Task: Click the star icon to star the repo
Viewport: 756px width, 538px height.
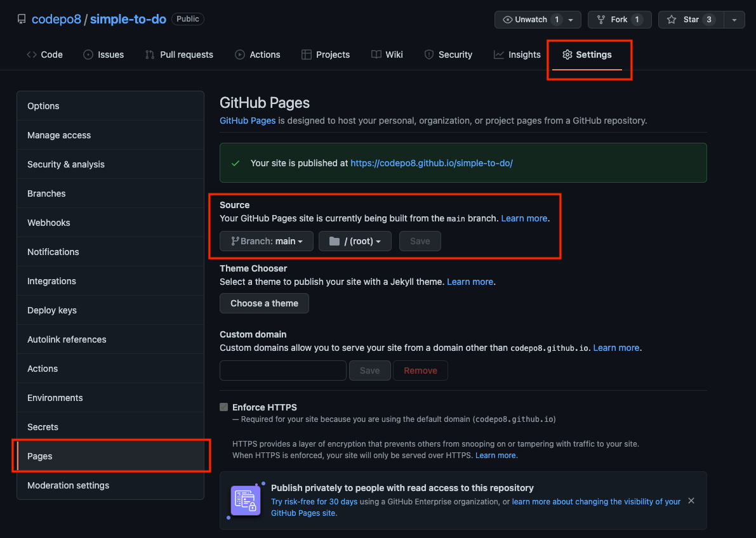Action: (673, 19)
